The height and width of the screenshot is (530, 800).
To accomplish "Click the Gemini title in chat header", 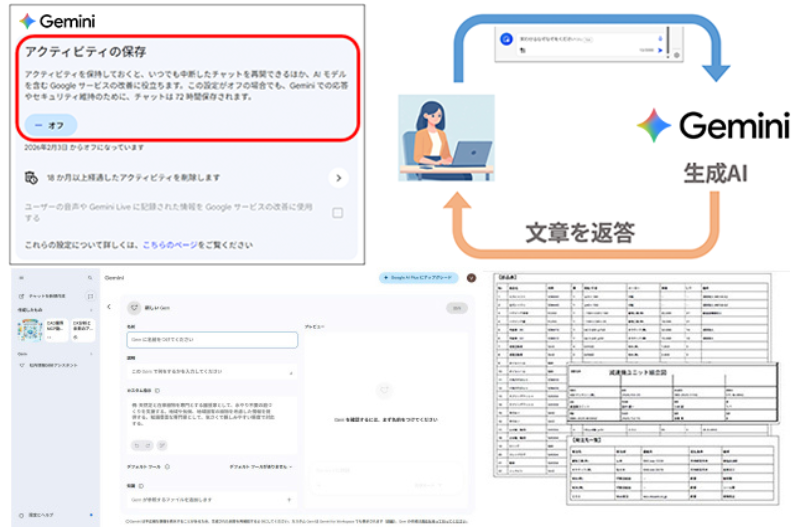I will [114, 278].
